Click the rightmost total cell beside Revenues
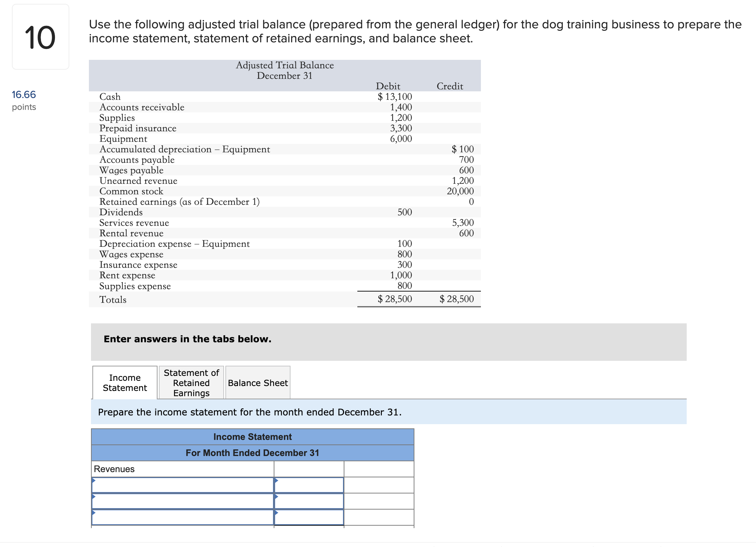This screenshot has width=756, height=547. coord(379,469)
